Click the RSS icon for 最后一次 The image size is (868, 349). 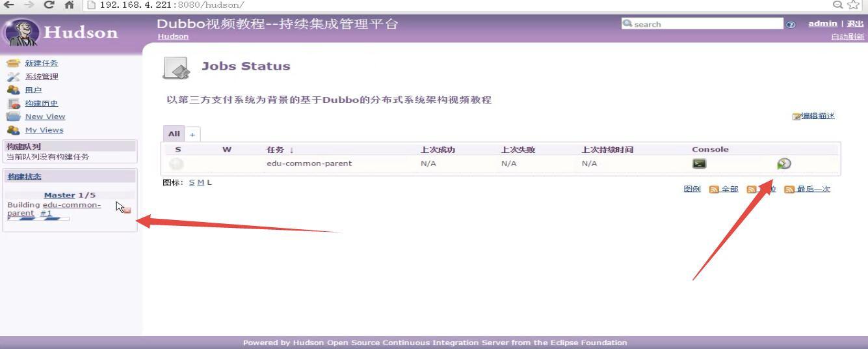(x=789, y=189)
